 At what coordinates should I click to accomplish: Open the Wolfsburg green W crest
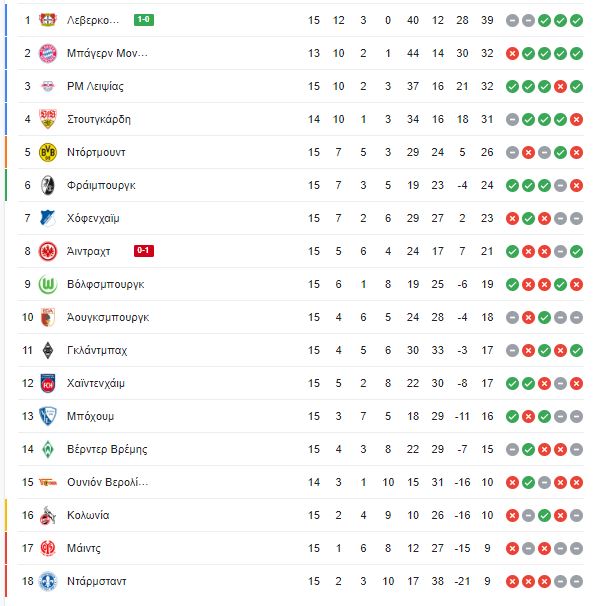[x=48, y=284]
